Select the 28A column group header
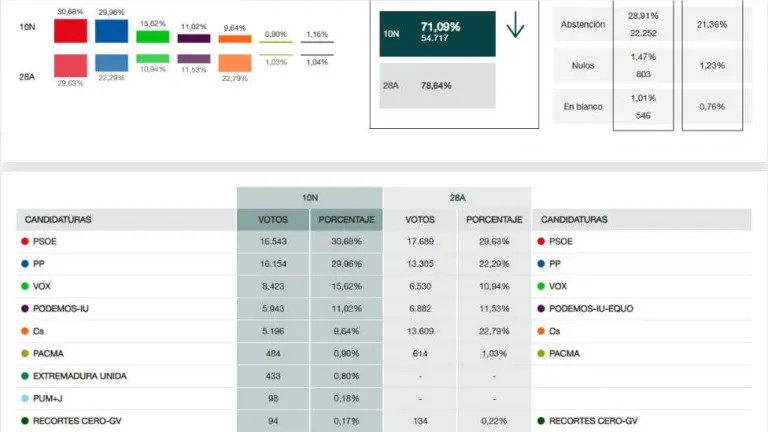Image resolution: width=768 pixels, height=432 pixels. pos(456,198)
